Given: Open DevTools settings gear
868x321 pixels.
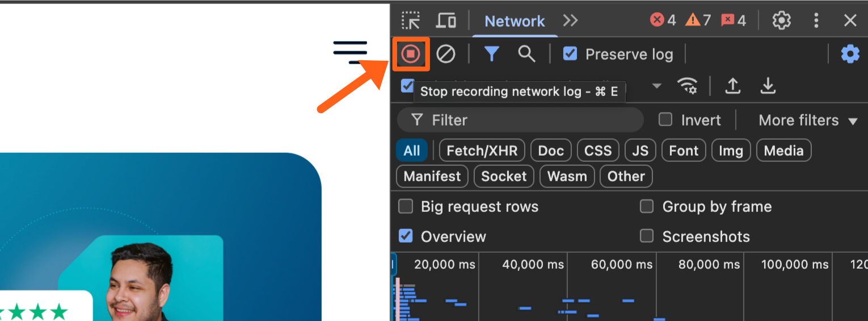Looking at the screenshot, I should click(782, 21).
